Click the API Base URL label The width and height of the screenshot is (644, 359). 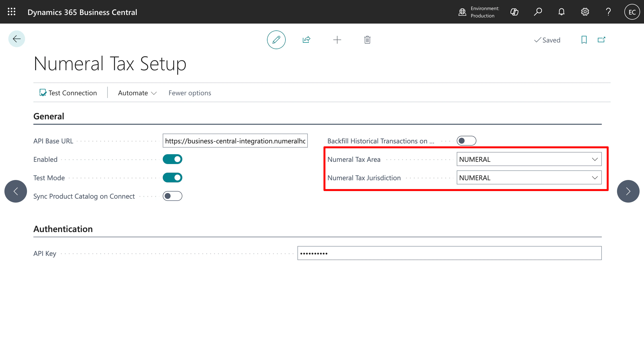(53, 141)
